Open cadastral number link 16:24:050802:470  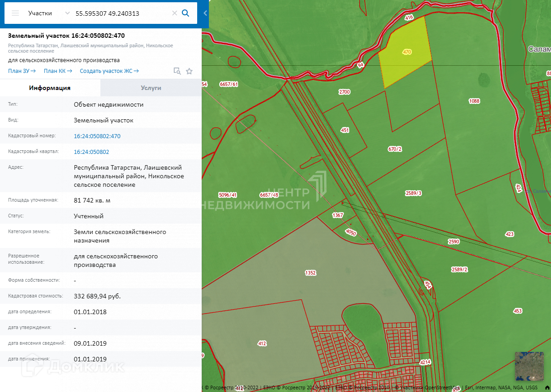(x=97, y=136)
